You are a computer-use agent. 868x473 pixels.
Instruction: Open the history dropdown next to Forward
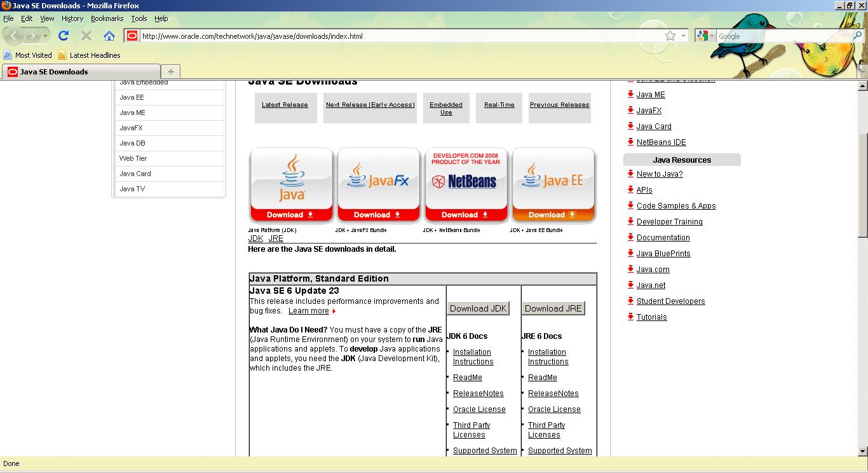click(45, 36)
